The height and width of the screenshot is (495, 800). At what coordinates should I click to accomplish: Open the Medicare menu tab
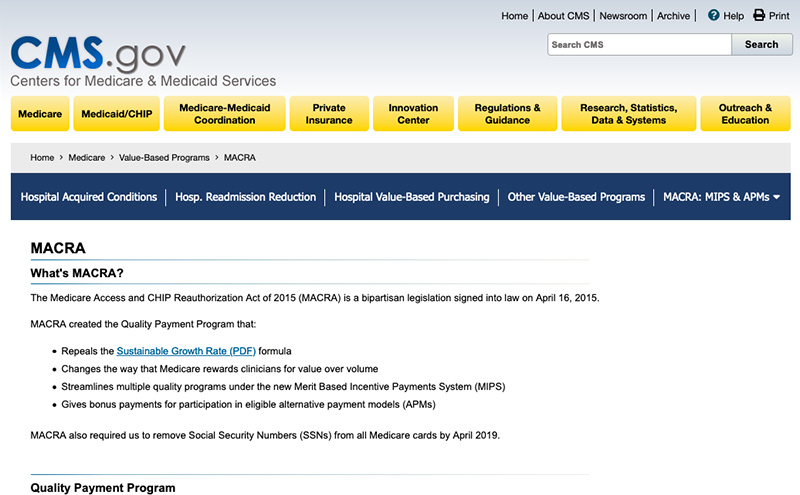coord(40,114)
